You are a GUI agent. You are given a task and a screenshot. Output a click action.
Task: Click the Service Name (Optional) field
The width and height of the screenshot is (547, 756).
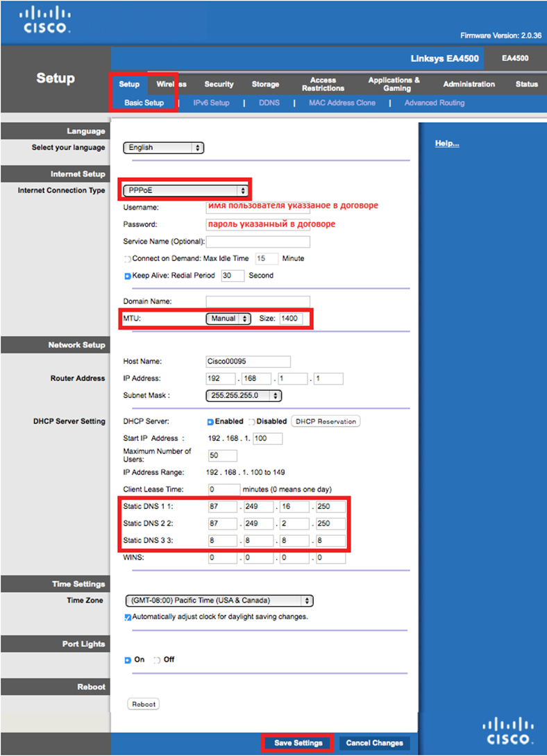pyautogui.click(x=258, y=242)
